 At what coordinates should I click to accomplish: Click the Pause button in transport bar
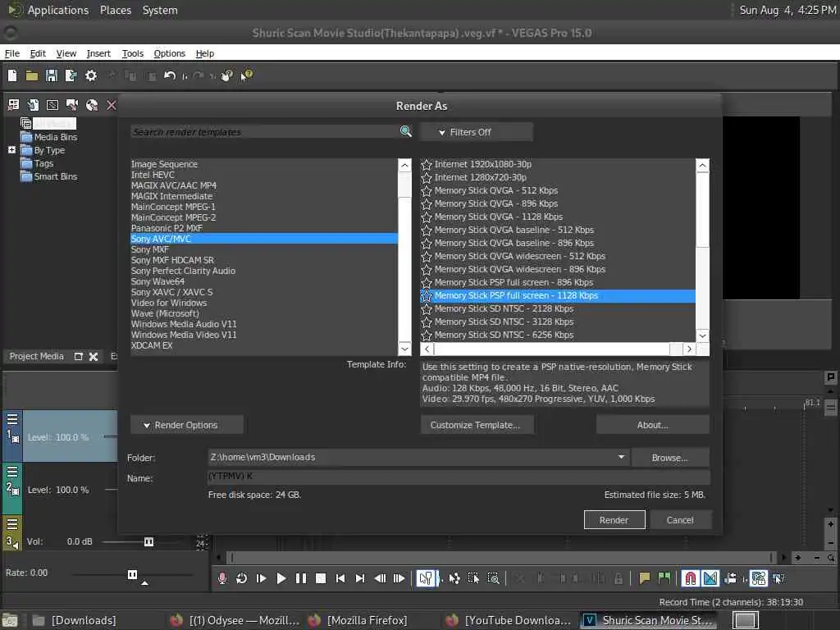tap(300, 578)
